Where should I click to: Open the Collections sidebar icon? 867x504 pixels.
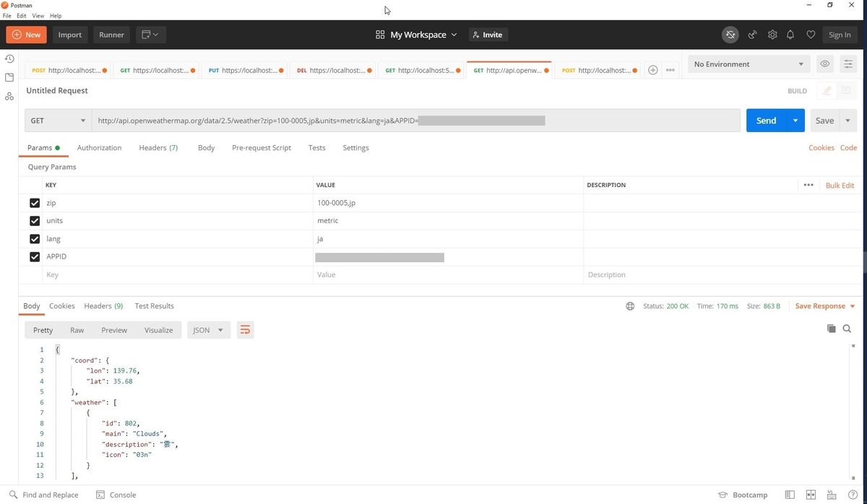9,77
